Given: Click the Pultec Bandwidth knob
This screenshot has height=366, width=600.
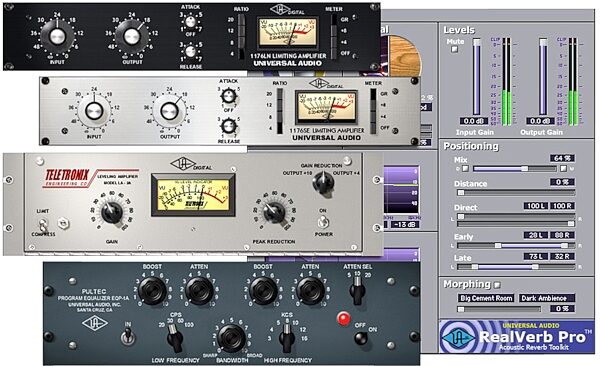Looking at the screenshot, I should 232,338.
